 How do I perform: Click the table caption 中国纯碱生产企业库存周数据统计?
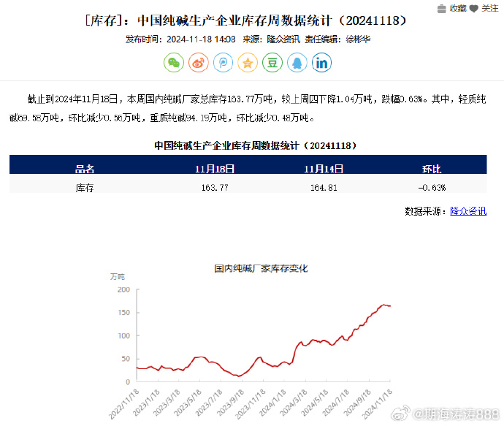256,145
